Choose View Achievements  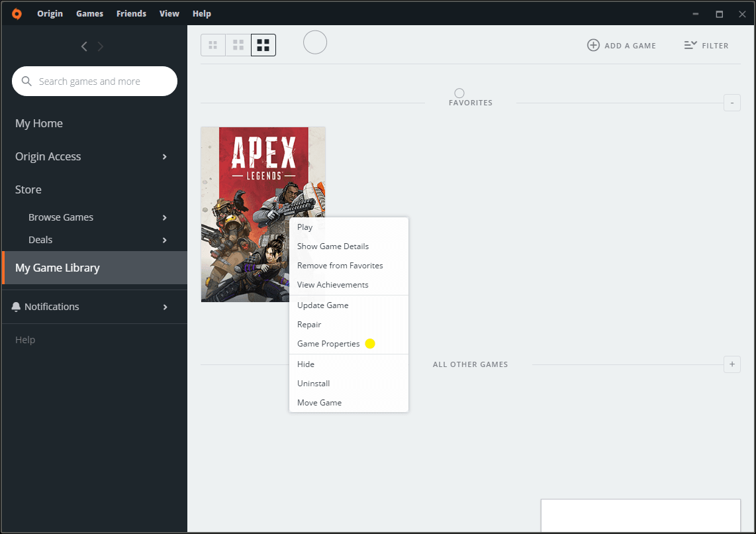[x=349, y=285]
